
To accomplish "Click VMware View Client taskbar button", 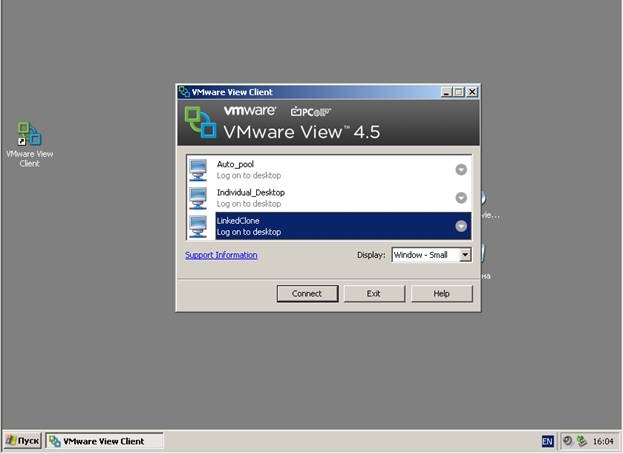I will 104,441.
